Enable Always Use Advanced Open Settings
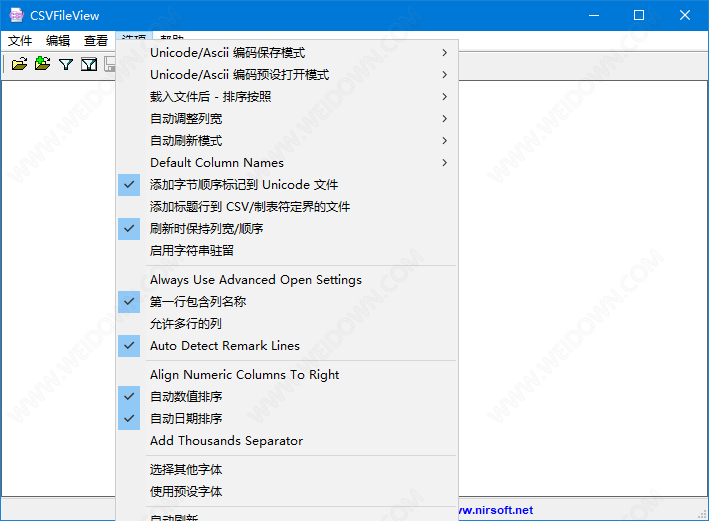 (x=256, y=280)
